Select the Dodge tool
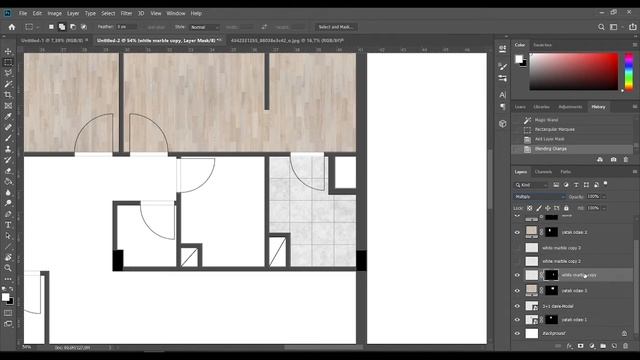This screenshot has height=360, width=640. [x=8, y=203]
